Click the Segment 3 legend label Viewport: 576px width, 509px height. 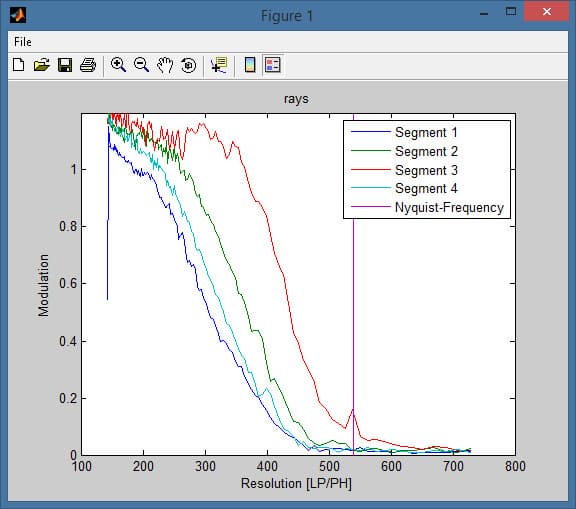[x=426, y=170]
